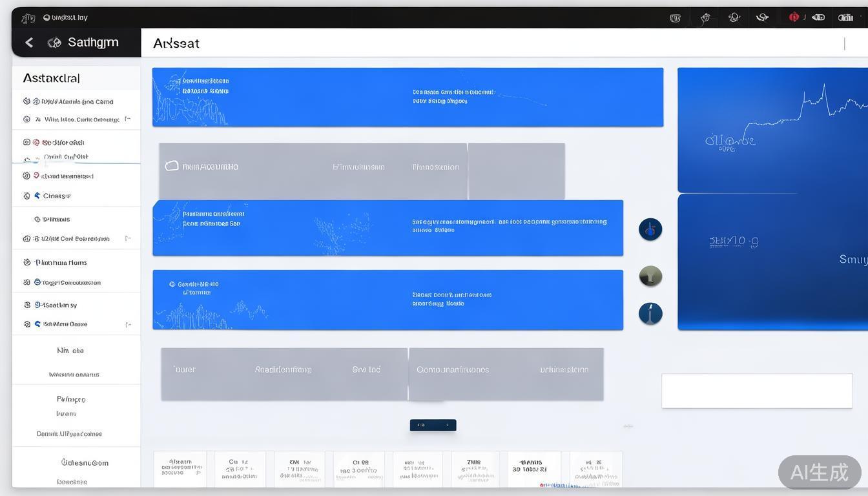868x496 pixels.
Task: Click the red icon in top bar
Action: click(x=794, y=17)
